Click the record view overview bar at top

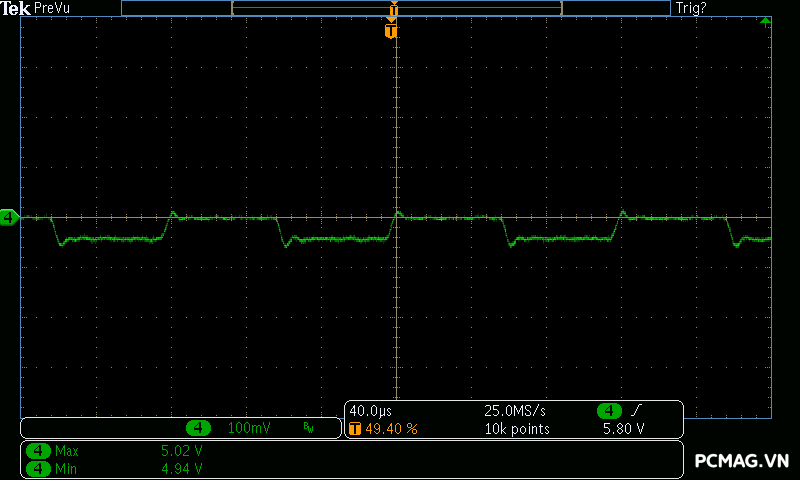(396, 8)
